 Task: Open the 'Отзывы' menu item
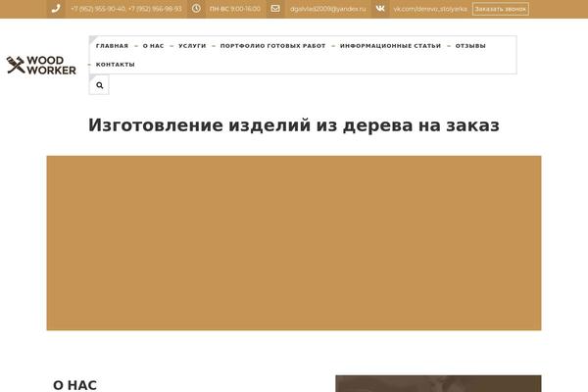470,46
